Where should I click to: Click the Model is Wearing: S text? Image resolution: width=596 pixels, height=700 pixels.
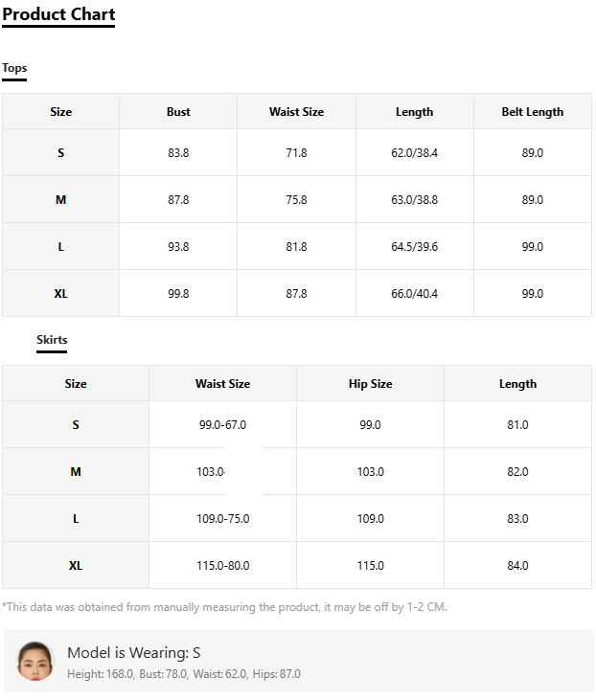[133, 653]
